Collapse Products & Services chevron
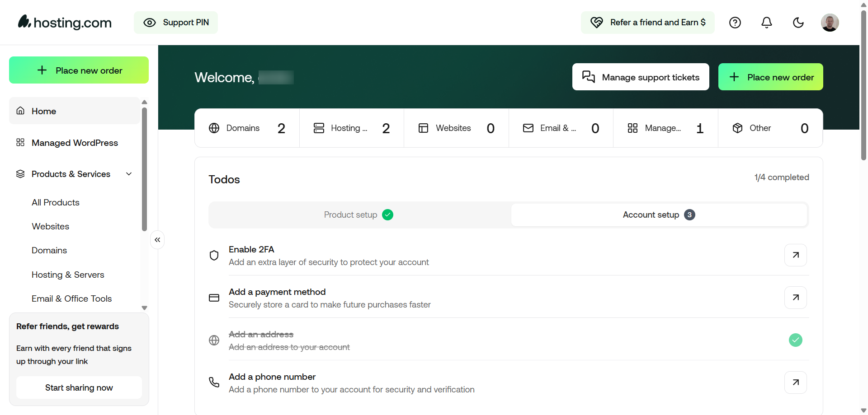Image resolution: width=868 pixels, height=415 pixels. pyautogui.click(x=129, y=174)
